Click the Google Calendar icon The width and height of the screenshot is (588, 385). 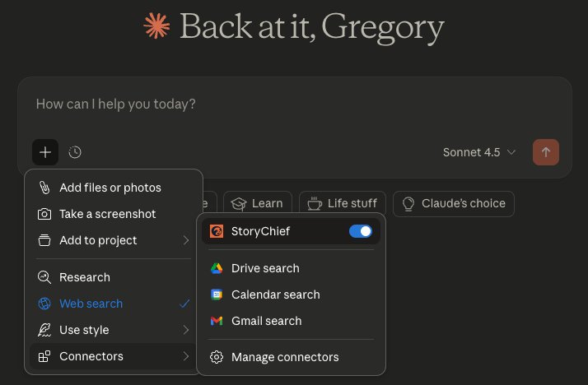click(x=217, y=295)
